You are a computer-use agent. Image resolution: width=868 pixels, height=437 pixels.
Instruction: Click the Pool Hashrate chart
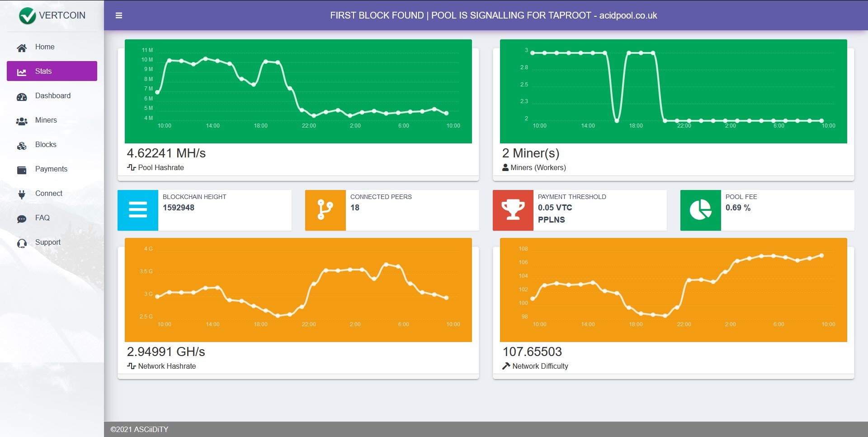[x=298, y=91]
